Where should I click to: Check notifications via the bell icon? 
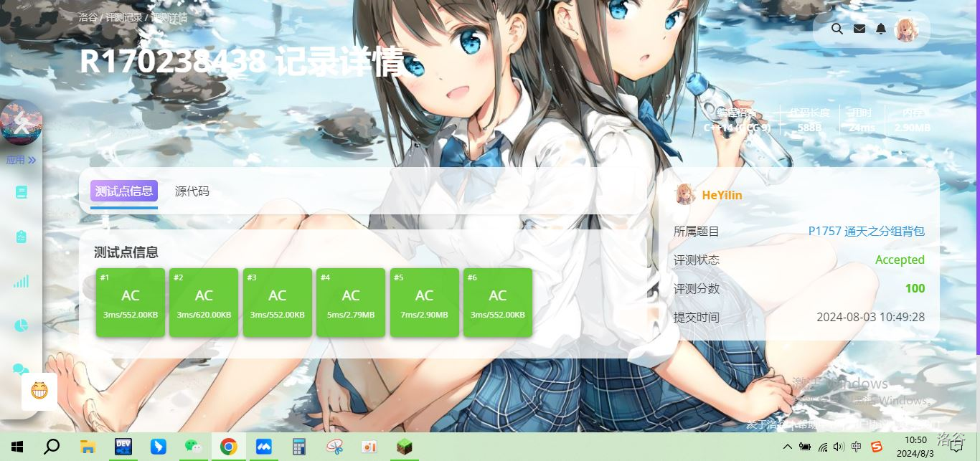click(881, 29)
